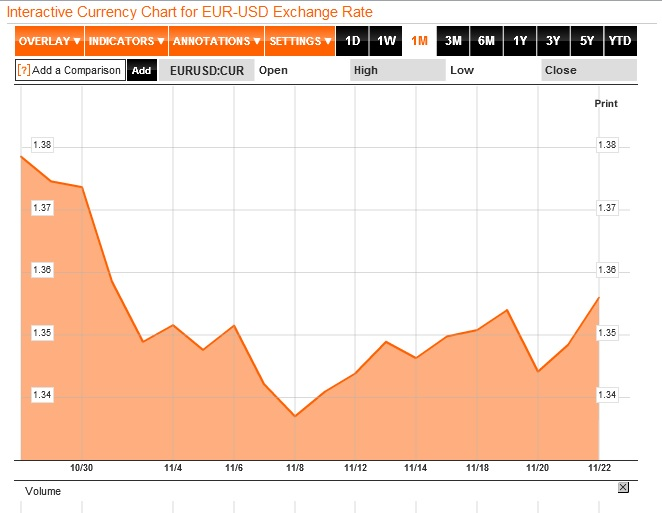Switch to the 1W time range
Viewport: 662px width, 513px height.
pos(386,41)
